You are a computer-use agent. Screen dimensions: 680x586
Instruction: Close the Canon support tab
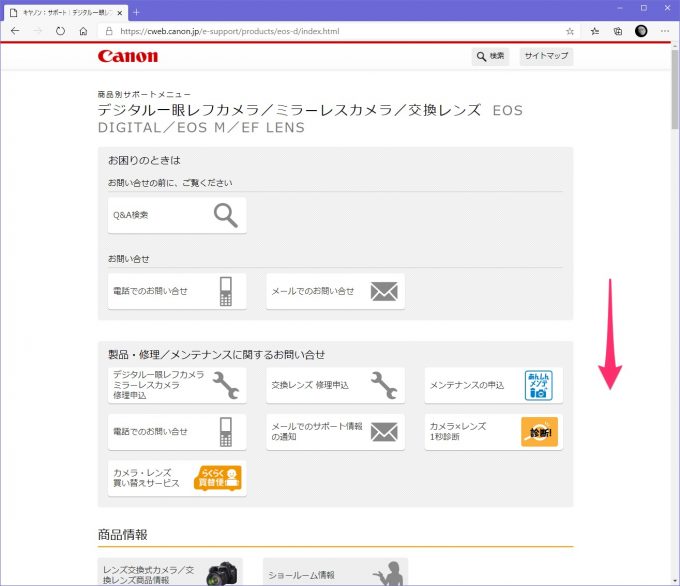[x=120, y=13]
